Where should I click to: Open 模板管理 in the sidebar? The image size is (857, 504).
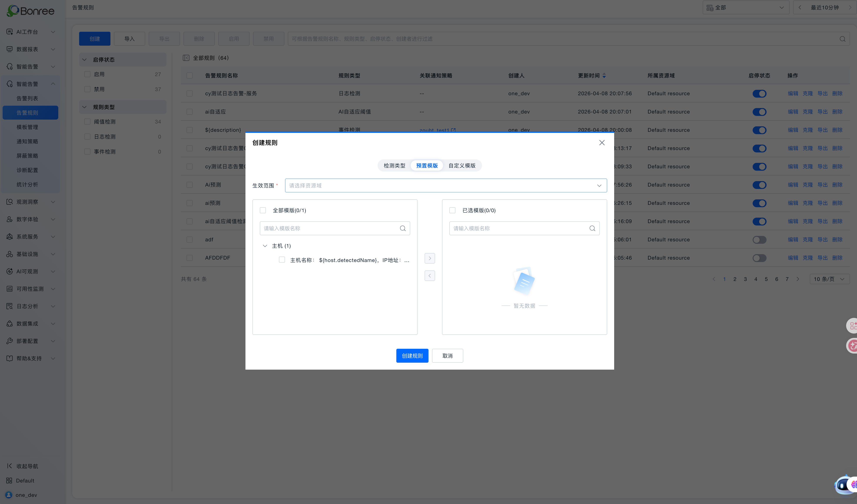pyautogui.click(x=28, y=127)
